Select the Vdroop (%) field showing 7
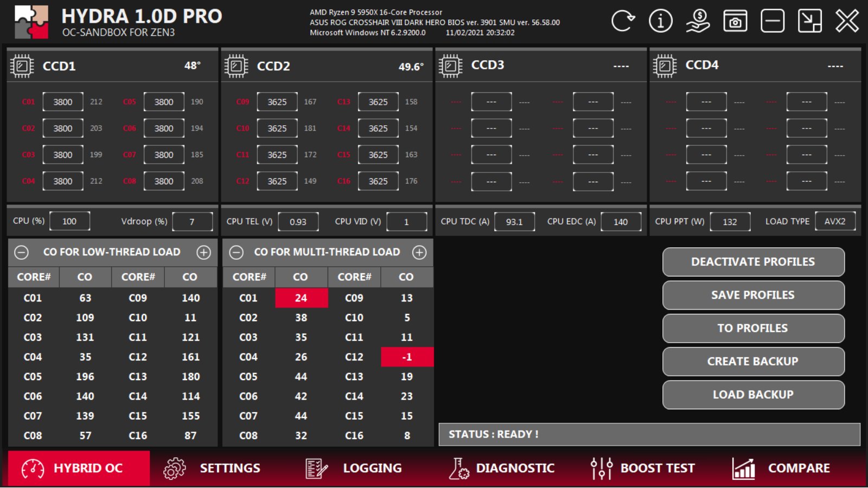The width and height of the screenshot is (868, 488). (x=192, y=221)
